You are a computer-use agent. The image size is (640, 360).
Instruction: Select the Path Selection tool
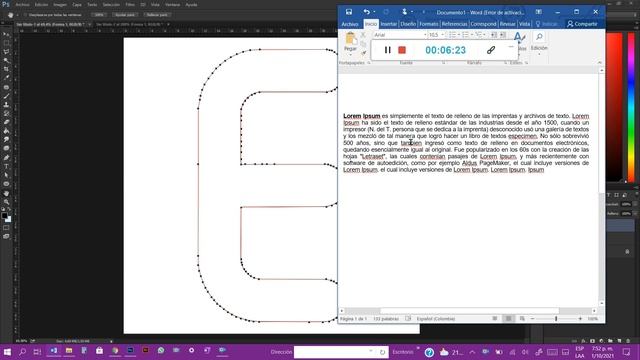click(6, 175)
